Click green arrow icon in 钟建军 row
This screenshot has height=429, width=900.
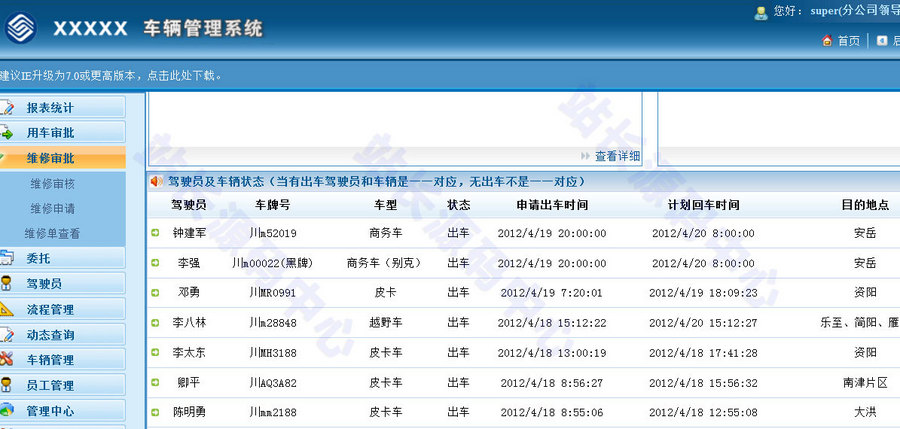(155, 233)
